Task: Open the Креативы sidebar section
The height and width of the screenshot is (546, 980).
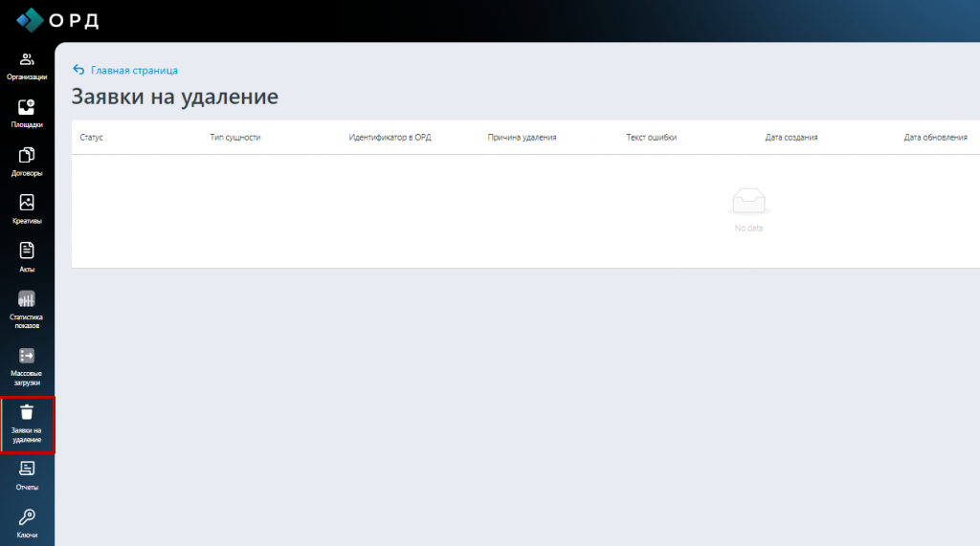Action: pyautogui.click(x=26, y=210)
